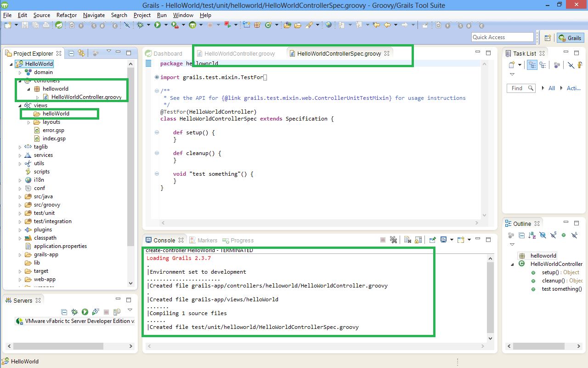The width and height of the screenshot is (588, 368).
Task: Toggle Link with Editor in Project Explorer
Action: click(x=81, y=53)
